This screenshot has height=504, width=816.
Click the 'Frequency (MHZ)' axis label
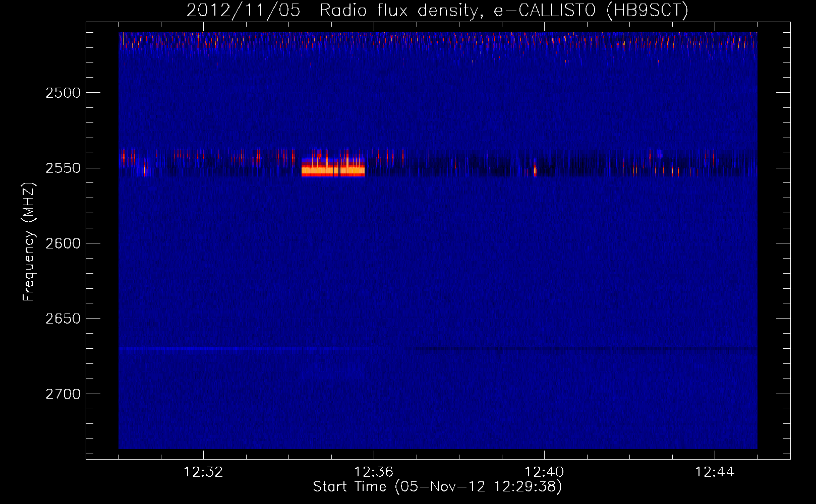(29, 242)
